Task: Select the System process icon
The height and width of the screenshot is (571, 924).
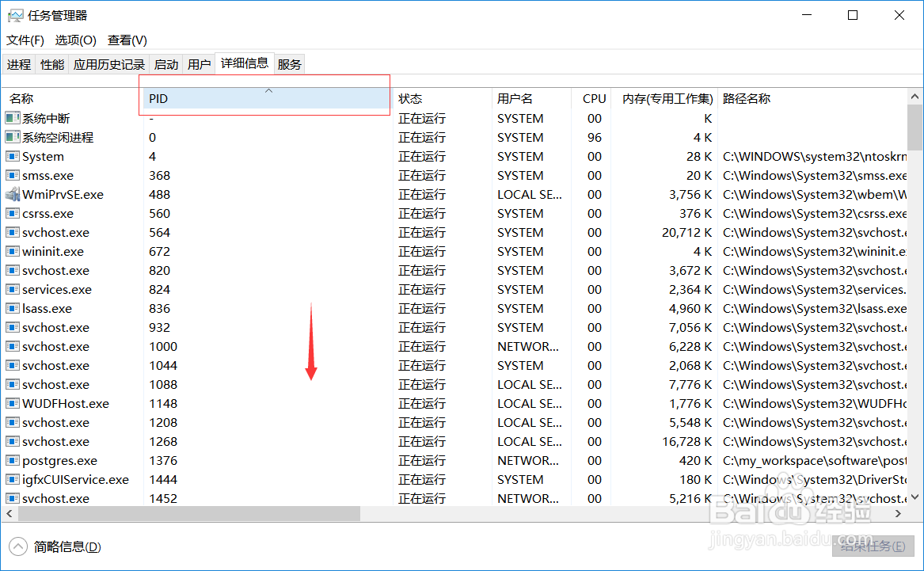Action: [x=13, y=156]
